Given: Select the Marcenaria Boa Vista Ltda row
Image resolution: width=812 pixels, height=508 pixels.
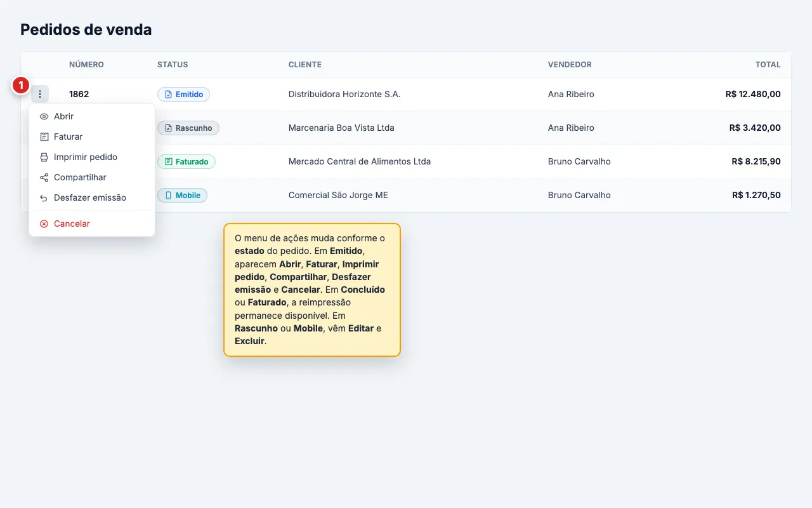Looking at the screenshot, I should pos(406,128).
